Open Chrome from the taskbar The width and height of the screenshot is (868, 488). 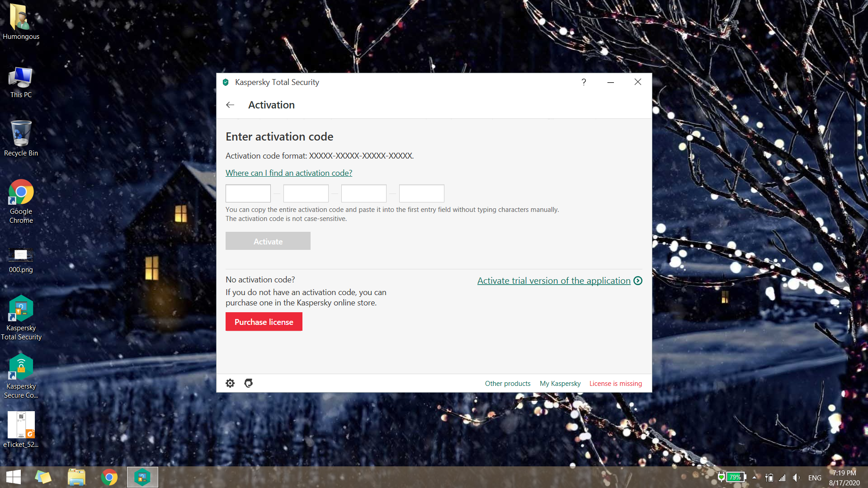pos(109,477)
